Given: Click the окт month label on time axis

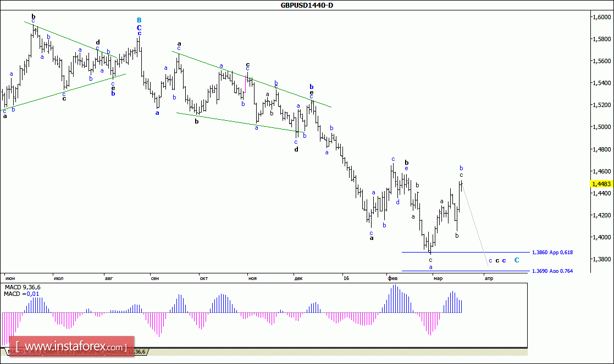Looking at the screenshot, I should click(x=203, y=278).
